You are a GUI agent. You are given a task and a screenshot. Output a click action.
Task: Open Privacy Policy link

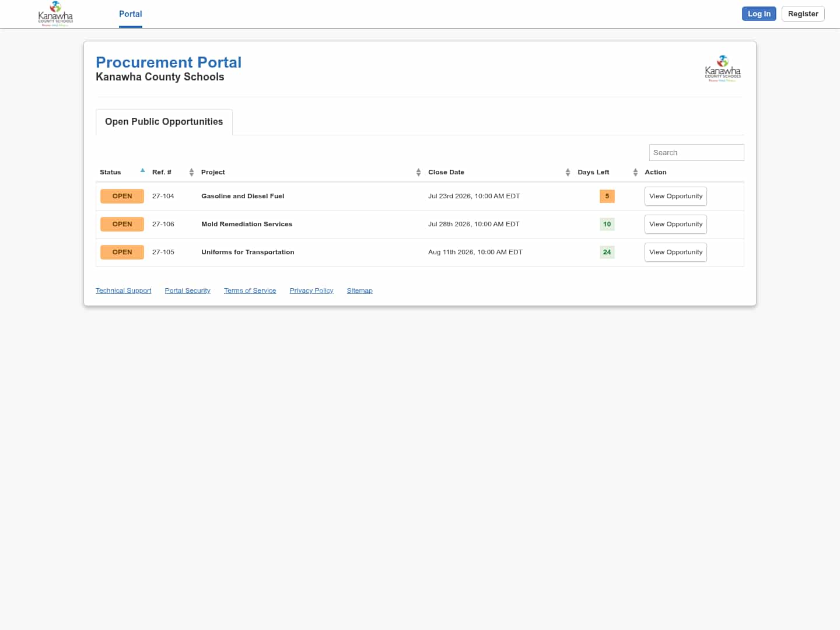click(x=311, y=290)
